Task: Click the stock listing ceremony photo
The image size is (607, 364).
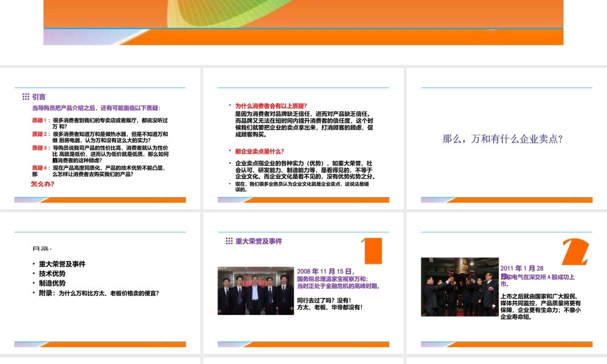Action: (x=459, y=287)
